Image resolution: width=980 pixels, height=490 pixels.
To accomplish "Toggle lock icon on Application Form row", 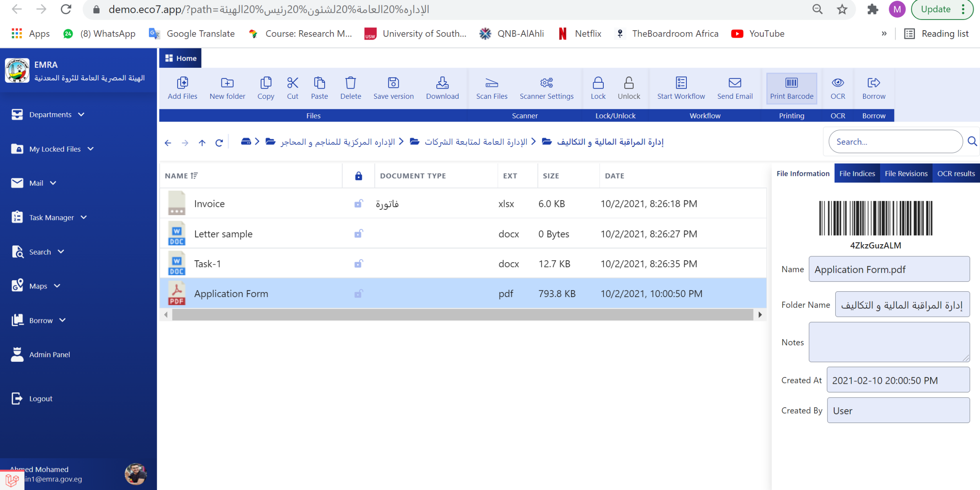I will point(358,294).
